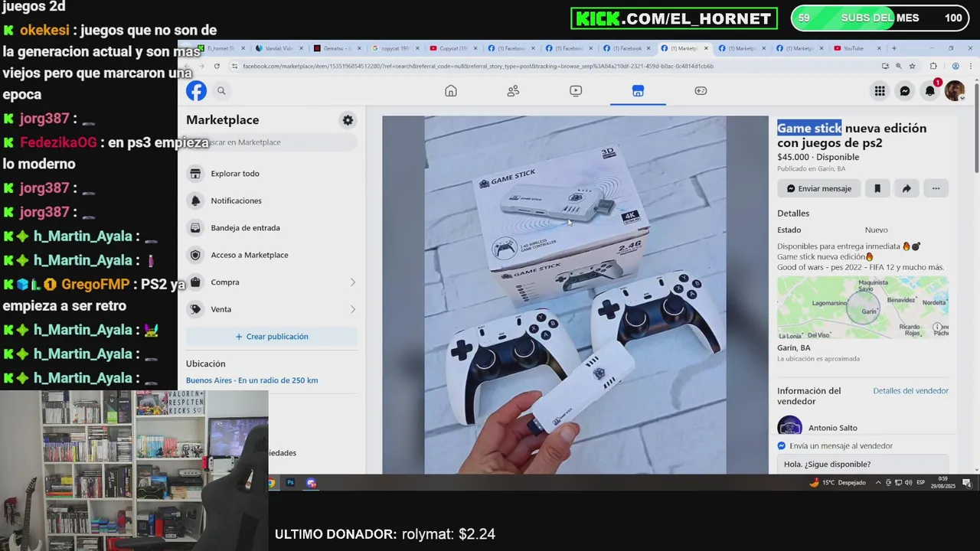Open the browser extensions puzzle icon

click(x=933, y=66)
